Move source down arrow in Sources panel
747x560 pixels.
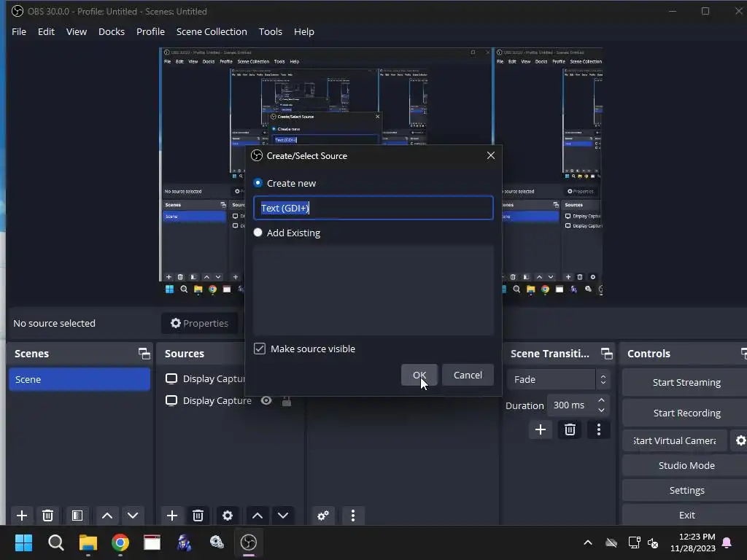(x=283, y=516)
